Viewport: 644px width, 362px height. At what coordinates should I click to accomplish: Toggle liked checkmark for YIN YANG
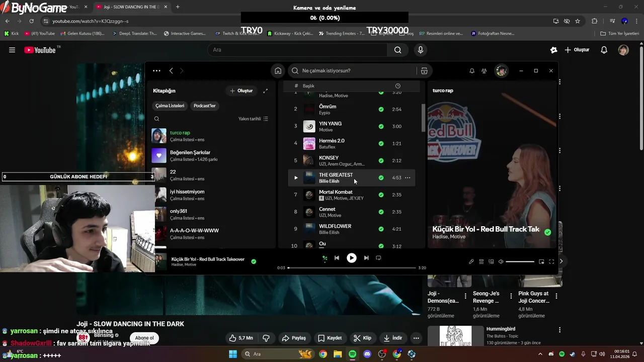(x=381, y=126)
